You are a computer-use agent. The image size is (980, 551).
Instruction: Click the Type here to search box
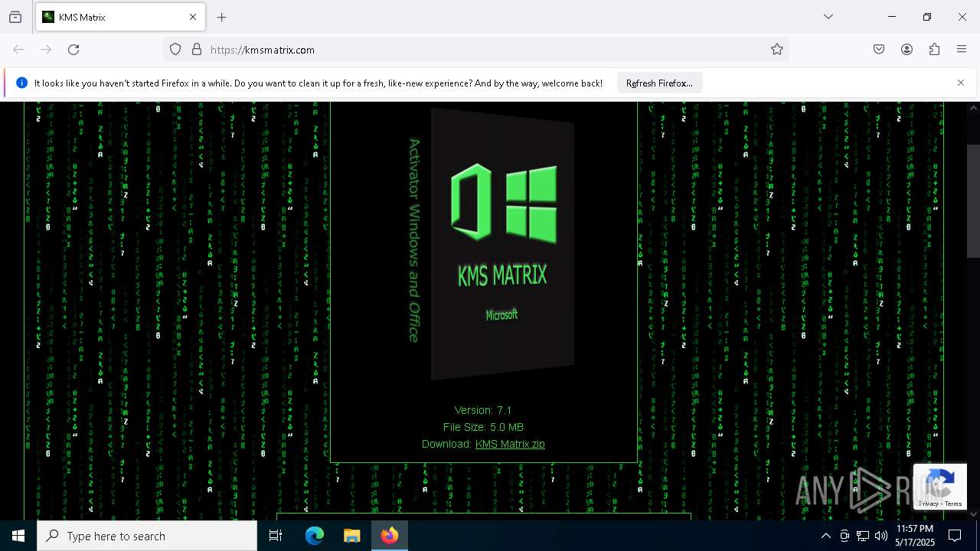[x=147, y=536]
